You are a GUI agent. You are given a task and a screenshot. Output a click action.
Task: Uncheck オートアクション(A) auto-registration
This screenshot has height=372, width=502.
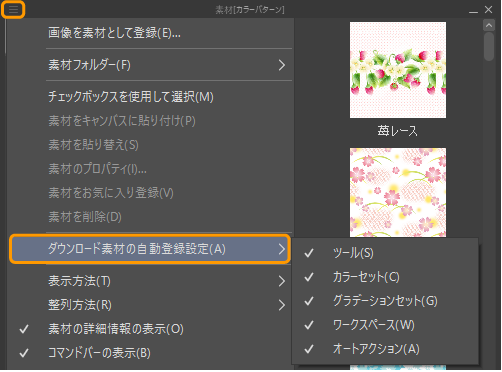385,349
